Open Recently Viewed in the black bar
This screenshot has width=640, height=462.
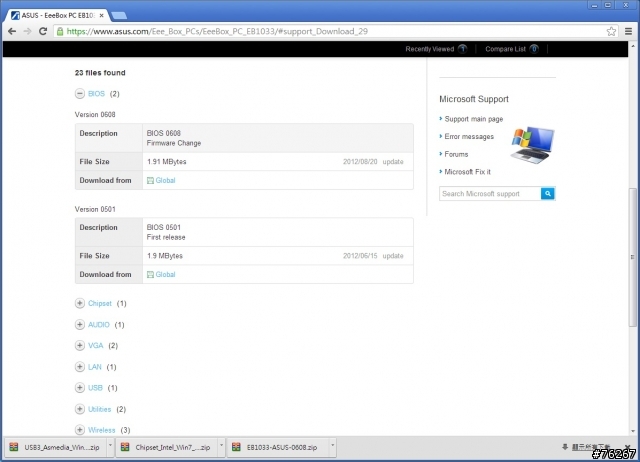click(x=429, y=49)
